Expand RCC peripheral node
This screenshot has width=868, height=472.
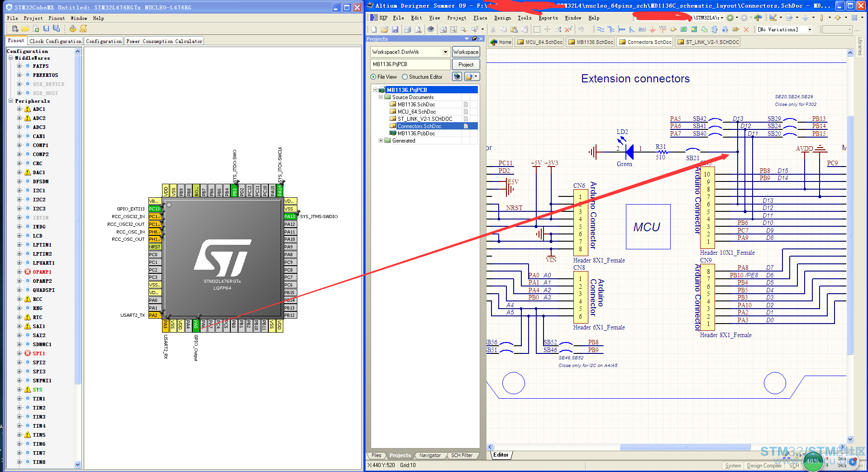(x=19, y=299)
